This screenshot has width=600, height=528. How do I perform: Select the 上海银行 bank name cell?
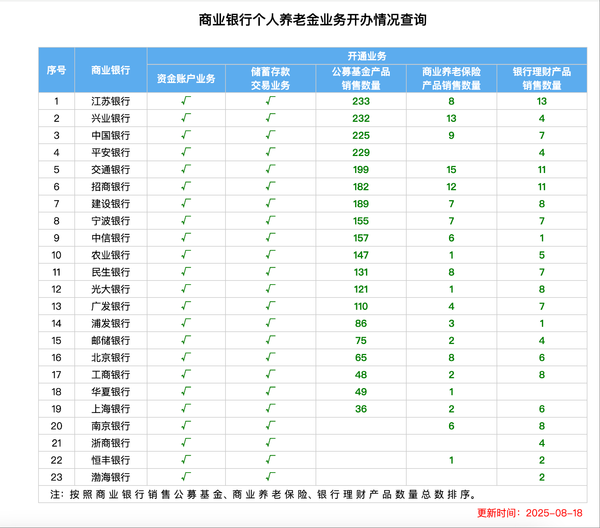pos(111,409)
